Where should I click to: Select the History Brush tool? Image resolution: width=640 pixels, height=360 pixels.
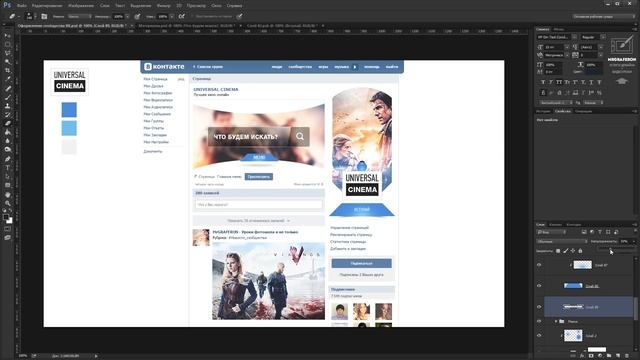click(7, 115)
